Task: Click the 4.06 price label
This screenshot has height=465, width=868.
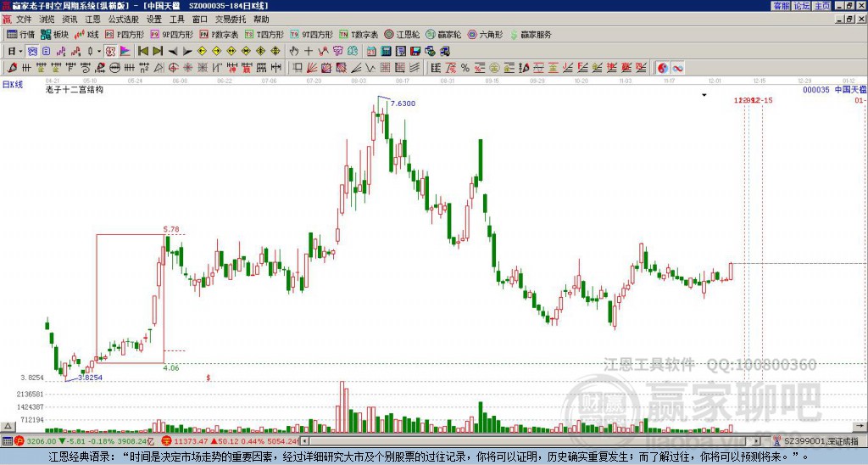Action: point(171,368)
